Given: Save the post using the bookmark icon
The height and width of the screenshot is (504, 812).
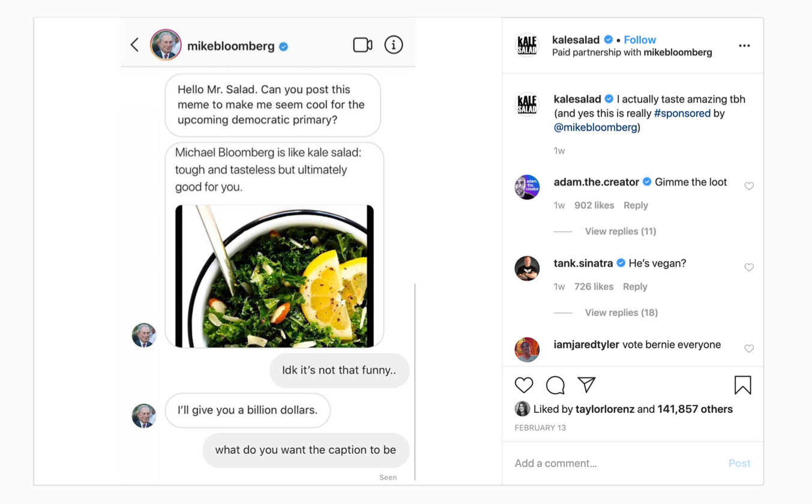Looking at the screenshot, I should (742, 385).
